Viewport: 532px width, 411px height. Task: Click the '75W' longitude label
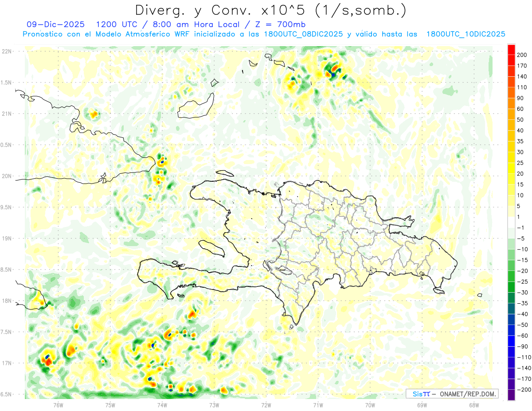[110, 404]
